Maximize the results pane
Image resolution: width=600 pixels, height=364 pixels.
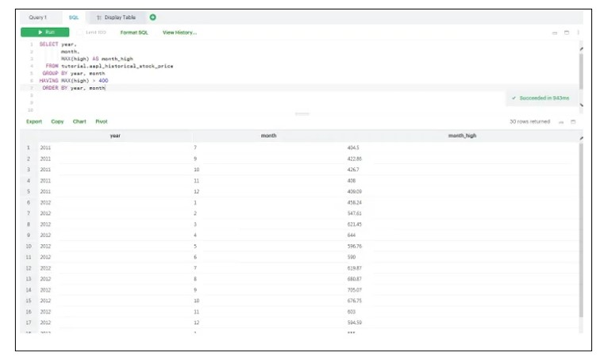click(x=572, y=122)
